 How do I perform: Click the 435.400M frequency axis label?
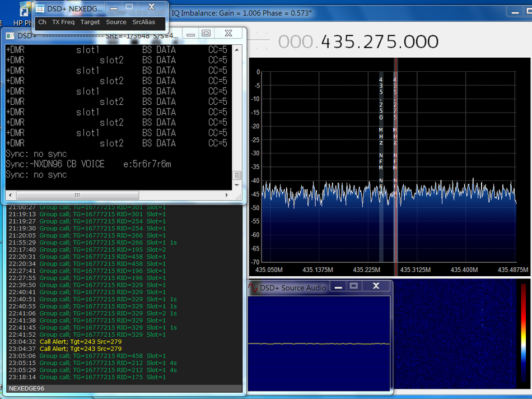[464, 270]
